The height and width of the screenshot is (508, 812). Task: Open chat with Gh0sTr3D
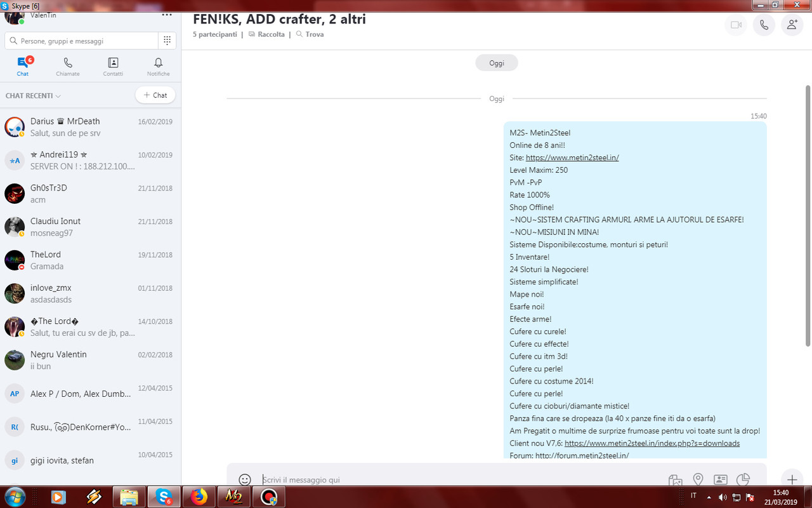click(91, 194)
